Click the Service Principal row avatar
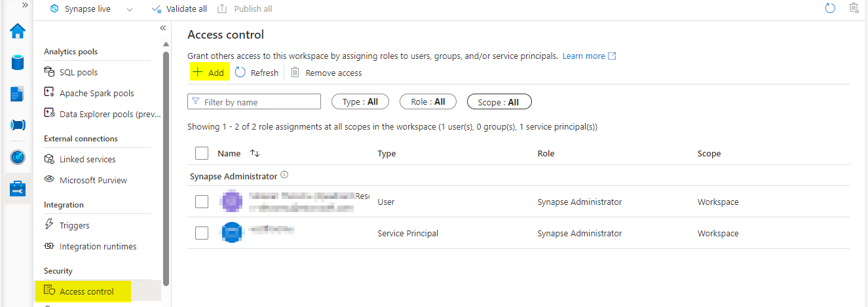This screenshot has width=868, height=307. click(232, 233)
